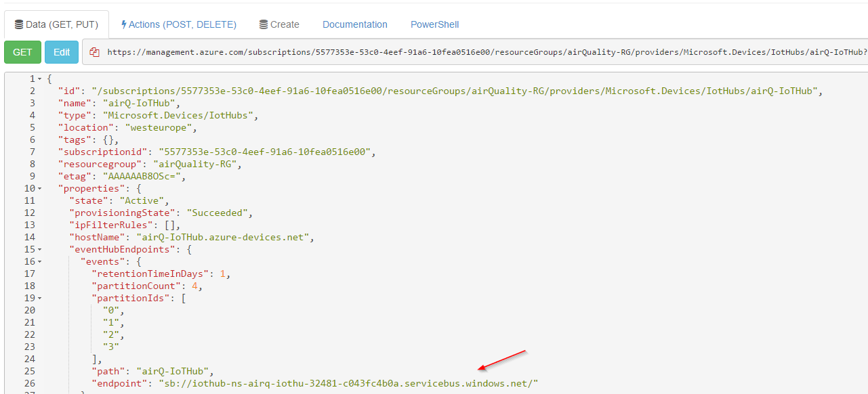868x394 pixels.
Task: Fold the "partitionIds" array
Action: pos(39,298)
